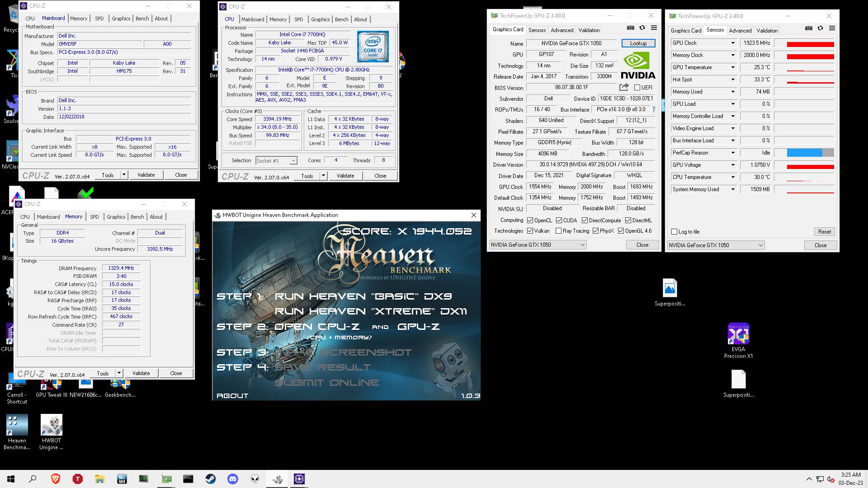Toggle the Ray Tracing checkbox

tap(558, 230)
